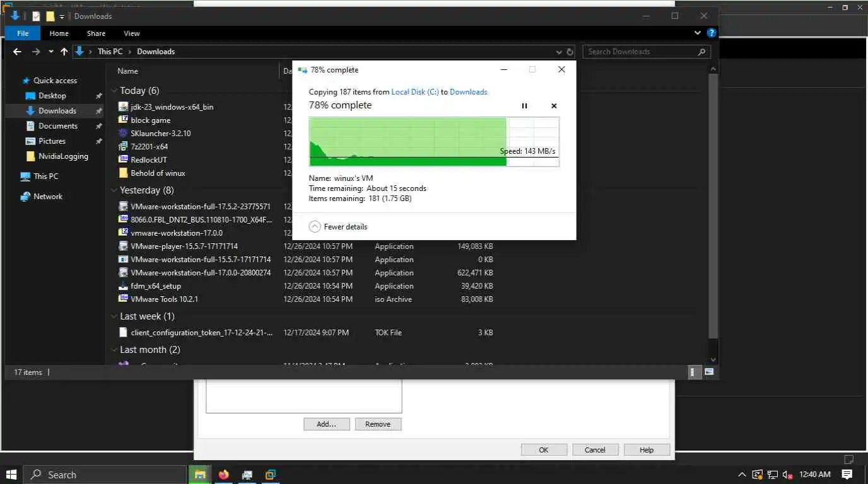The width and height of the screenshot is (868, 484).
Task: Click This PC in the address bar
Action: tap(110, 52)
